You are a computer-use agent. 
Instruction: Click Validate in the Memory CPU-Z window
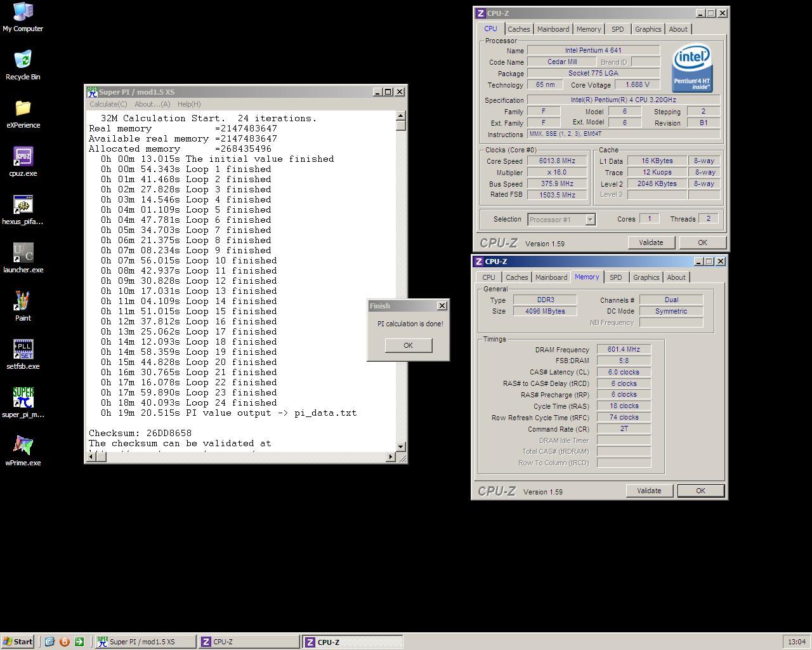(x=649, y=491)
